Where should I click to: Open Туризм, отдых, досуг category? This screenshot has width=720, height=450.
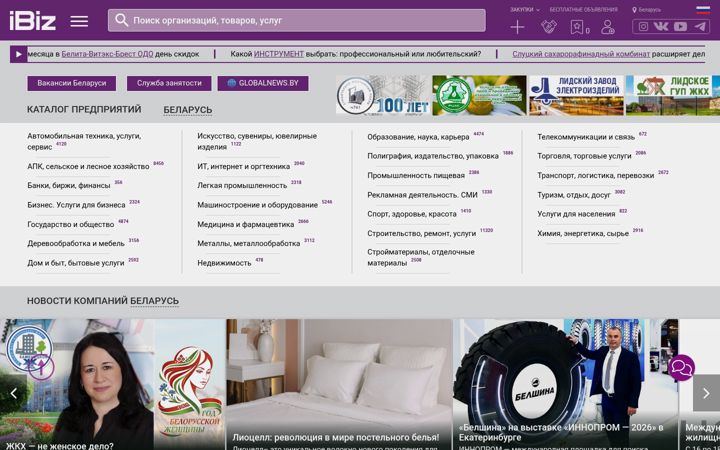tap(574, 195)
